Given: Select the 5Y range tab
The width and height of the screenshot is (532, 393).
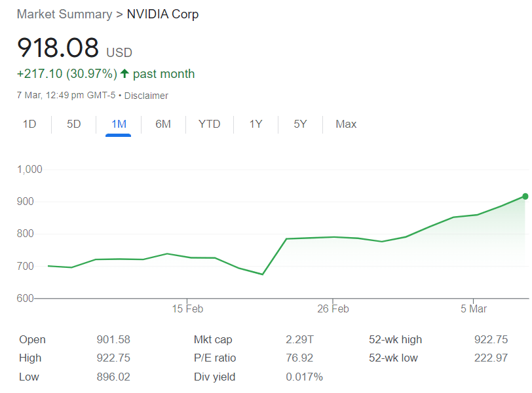Looking at the screenshot, I should 300,124.
